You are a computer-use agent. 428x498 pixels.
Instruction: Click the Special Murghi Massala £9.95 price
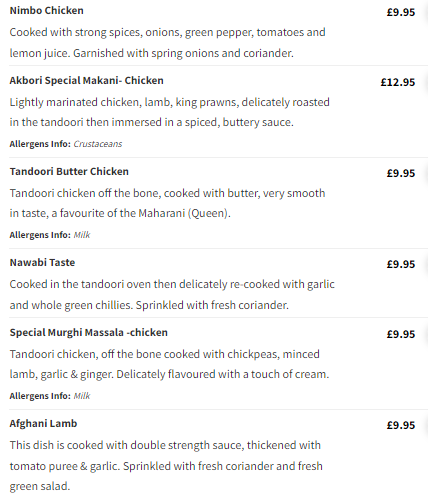coord(401,334)
